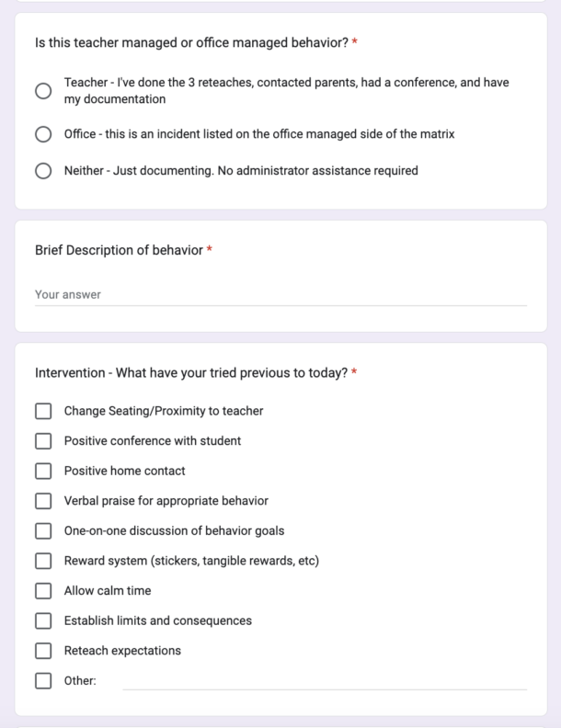
Task: Click the red asterisk after the Intervention question
Action: click(354, 372)
